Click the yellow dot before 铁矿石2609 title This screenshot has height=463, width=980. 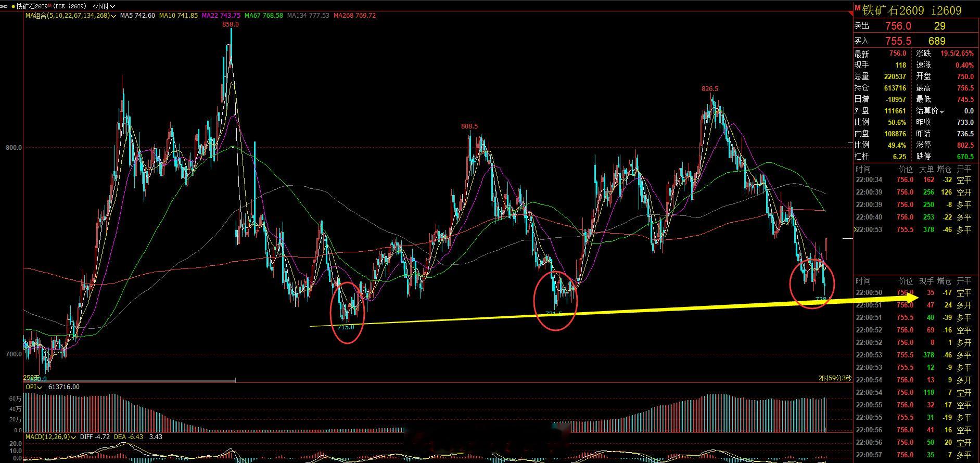(13, 6)
